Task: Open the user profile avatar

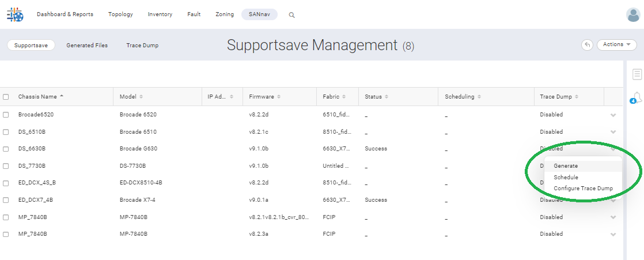Action: (632, 15)
